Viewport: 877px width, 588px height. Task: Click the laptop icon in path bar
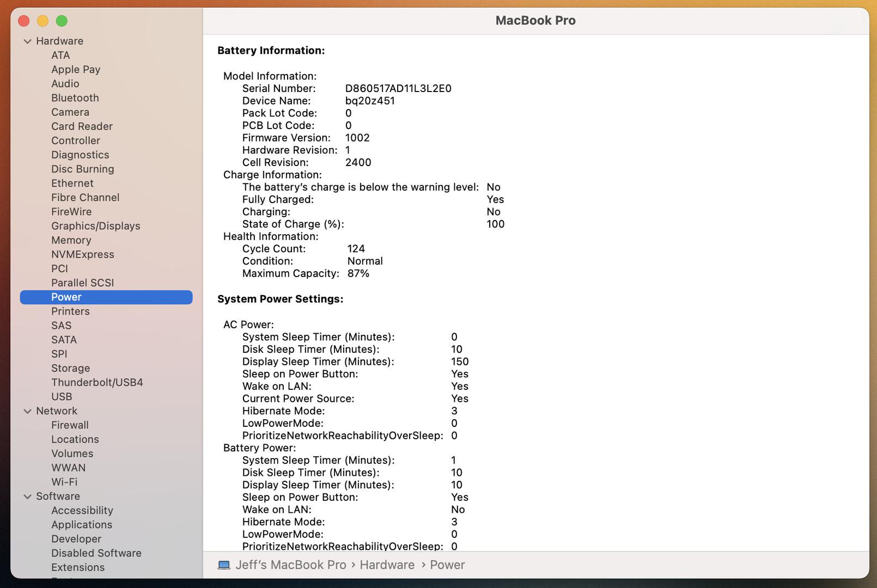click(x=224, y=565)
